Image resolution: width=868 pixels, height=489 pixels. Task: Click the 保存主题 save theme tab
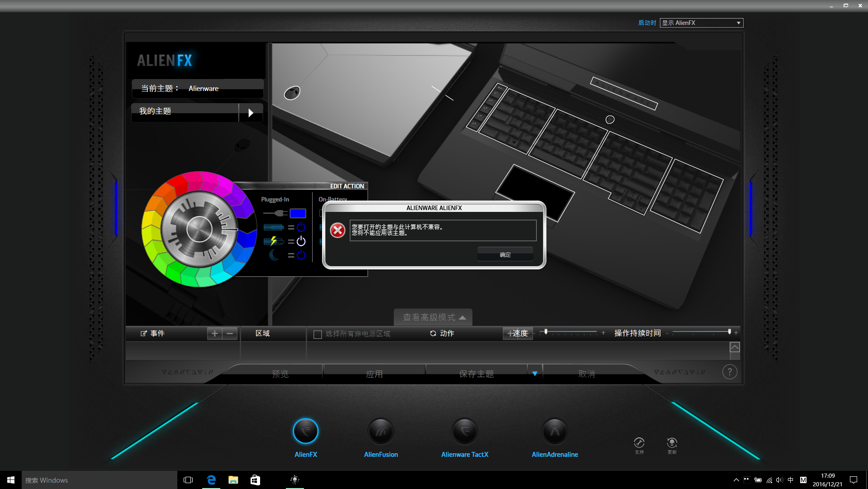476,374
